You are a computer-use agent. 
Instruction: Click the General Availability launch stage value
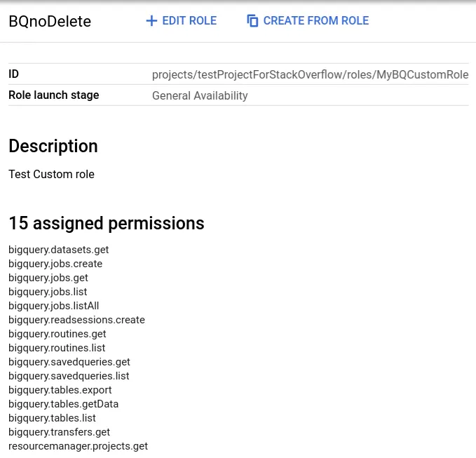(x=200, y=95)
